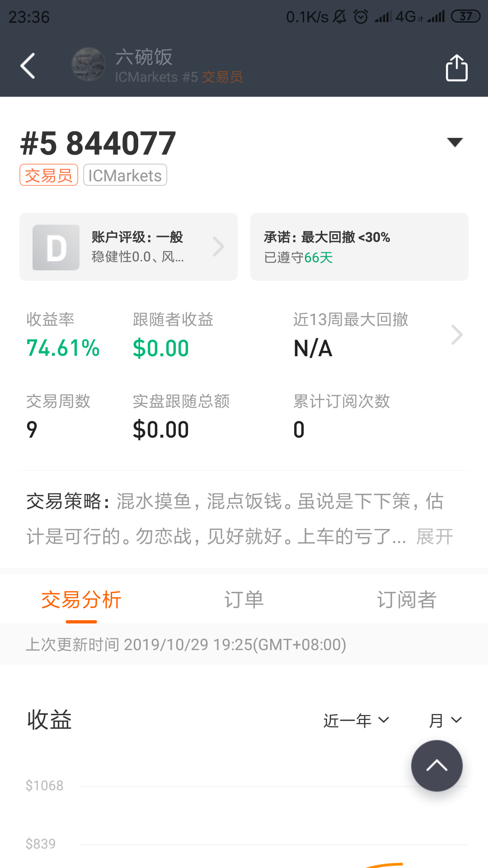
Task: Open the 月 period dropdown
Action: 445,720
